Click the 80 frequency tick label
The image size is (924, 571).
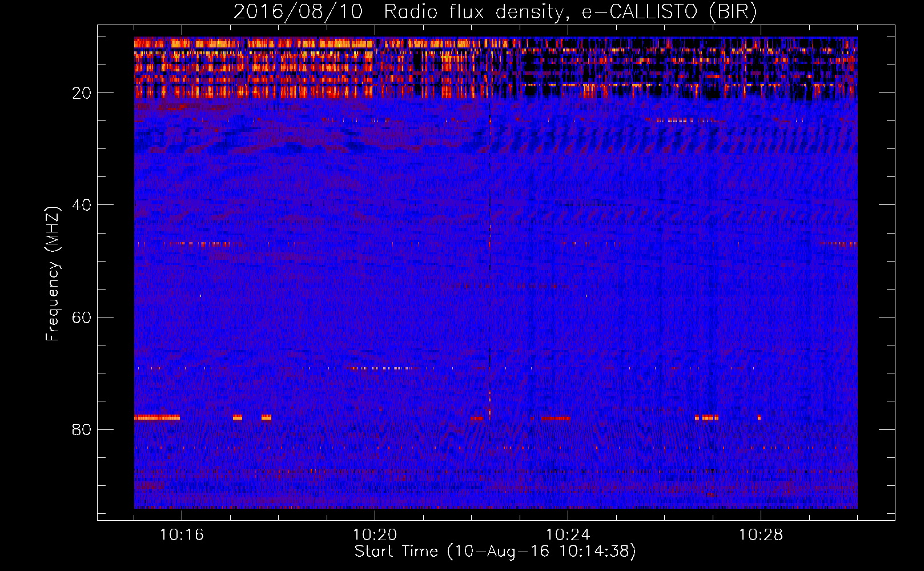tap(82, 429)
